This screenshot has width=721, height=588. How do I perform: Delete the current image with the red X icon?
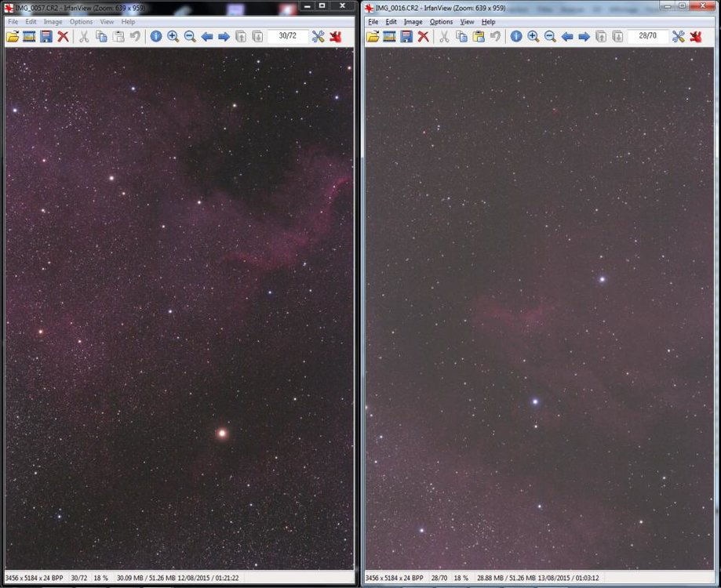click(63, 36)
